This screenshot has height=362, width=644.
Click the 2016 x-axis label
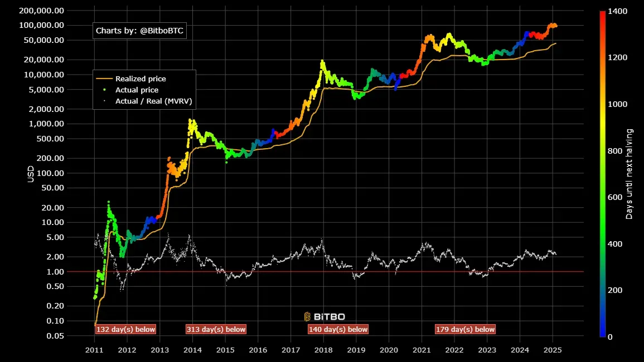[258, 350]
